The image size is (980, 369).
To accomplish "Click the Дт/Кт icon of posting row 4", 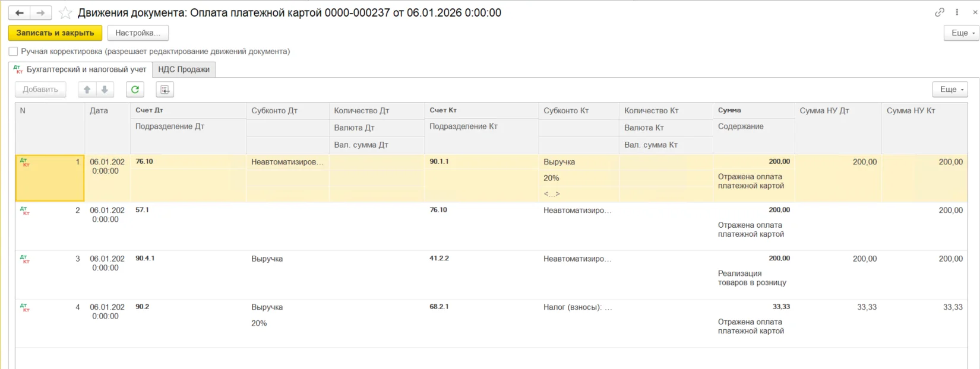I will [x=25, y=308].
